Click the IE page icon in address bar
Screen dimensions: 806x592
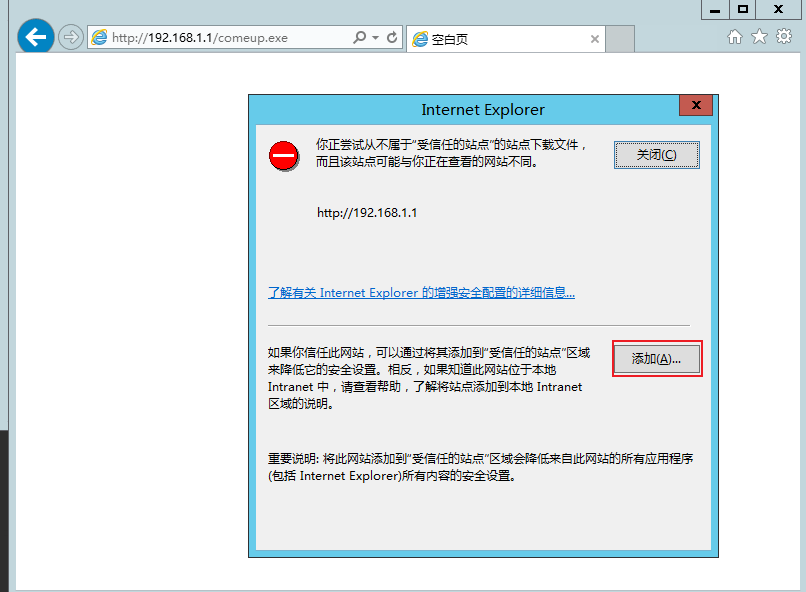[99, 38]
